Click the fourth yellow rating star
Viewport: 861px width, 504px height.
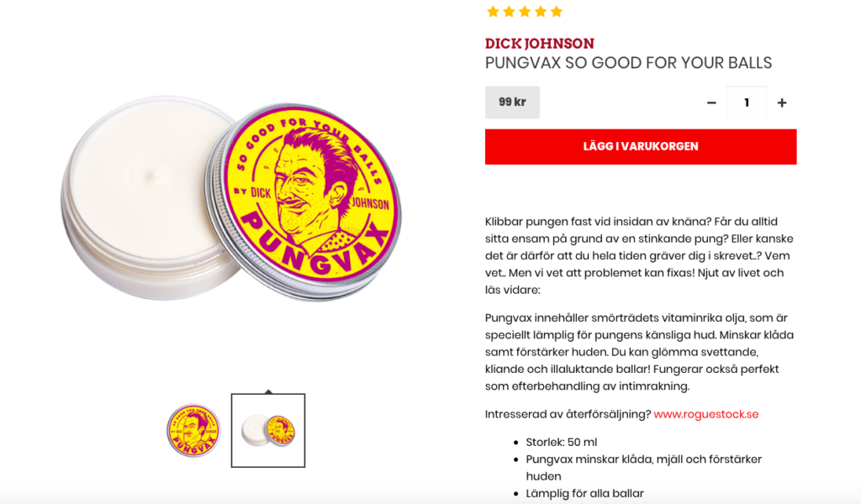(x=541, y=12)
